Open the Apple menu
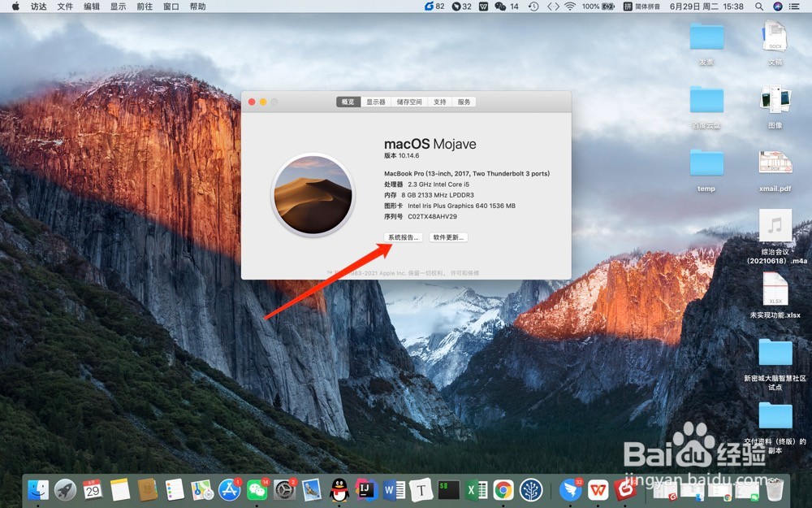This screenshot has height=508, width=812. 15,7
